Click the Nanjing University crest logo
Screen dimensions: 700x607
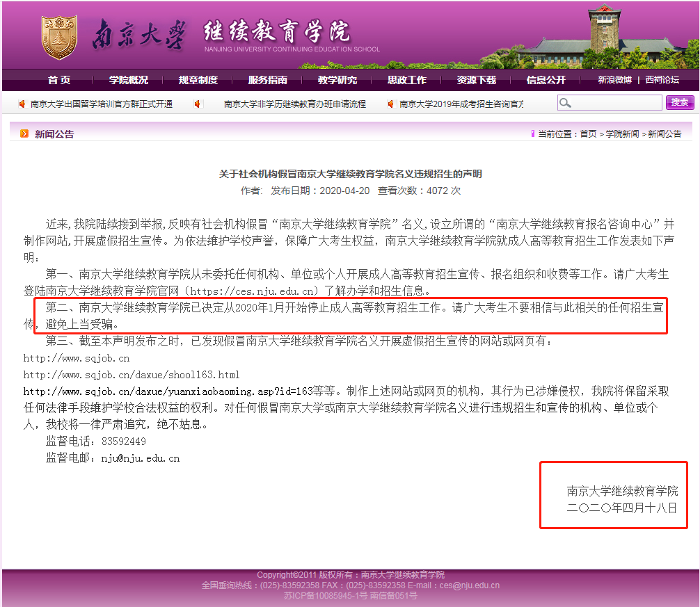click(x=59, y=38)
